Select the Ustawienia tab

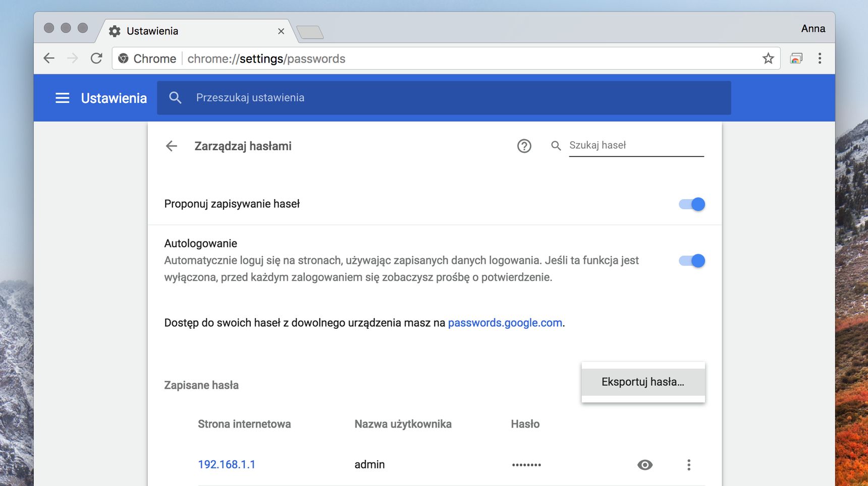point(197,31)
